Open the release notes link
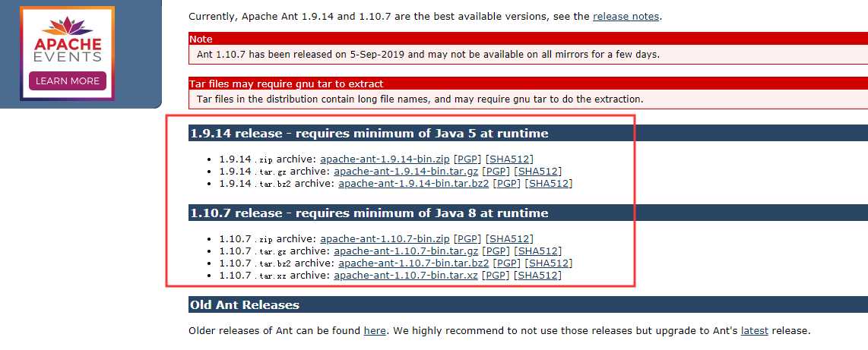Image resolution: width=868 pixels, height=350 pixels. point(626,17)
